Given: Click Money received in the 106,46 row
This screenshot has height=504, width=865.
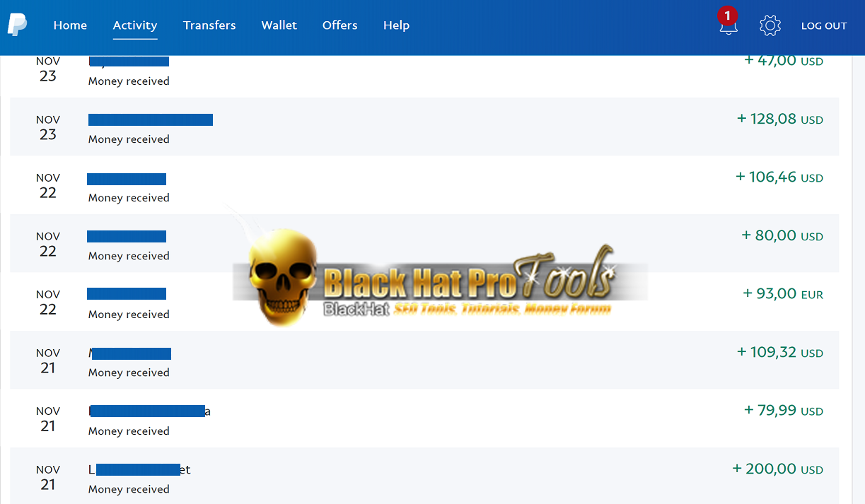Looking at the screenshot, I should [x=129, y=198].
